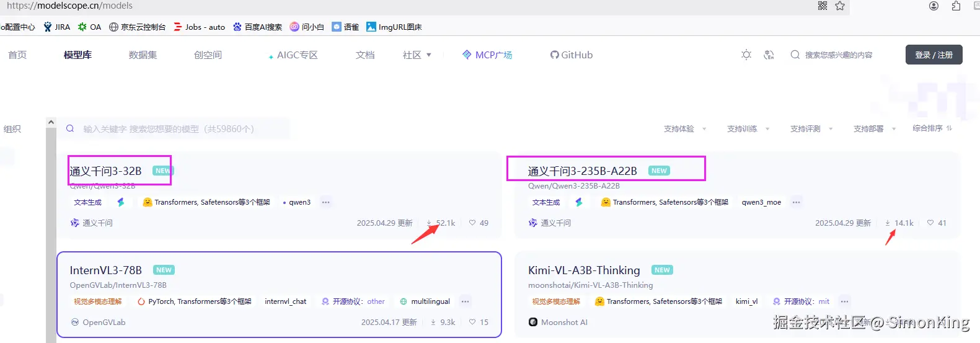The height and width of the screenshot is (343, 980).
Task: Expand the 支持部署 filter dropdown
Action: pos(875,128)
